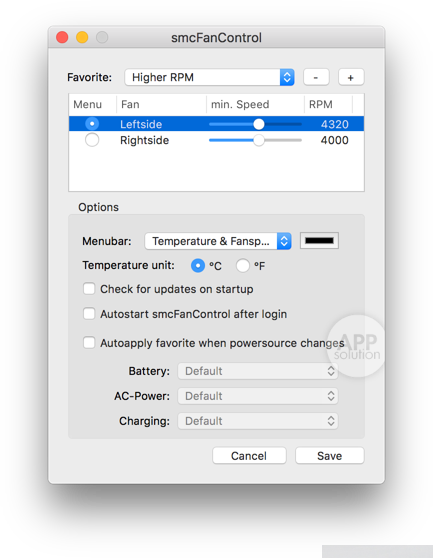Click the Save button
The height and width of the screenshot is (558, 433).
pyautogui.click(x=329, y=456)
